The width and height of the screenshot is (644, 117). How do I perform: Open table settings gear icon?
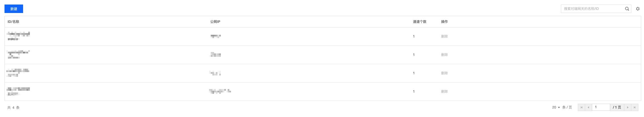638,9
